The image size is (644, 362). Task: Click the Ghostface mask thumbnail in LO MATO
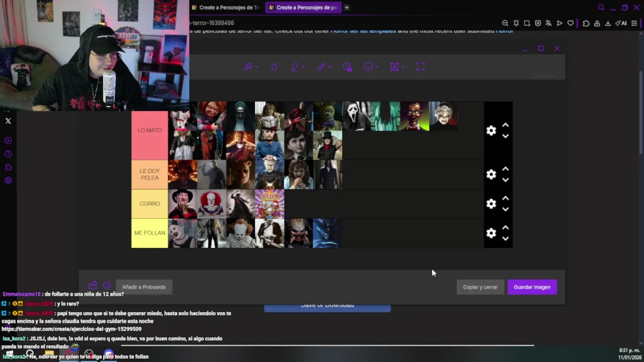coord(357,116)
